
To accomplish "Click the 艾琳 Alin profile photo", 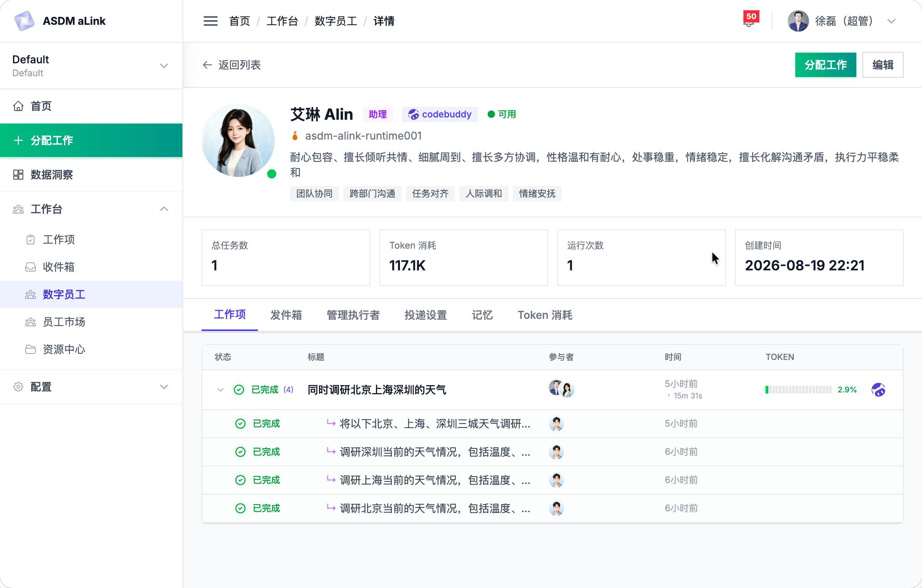I will 238,140.
